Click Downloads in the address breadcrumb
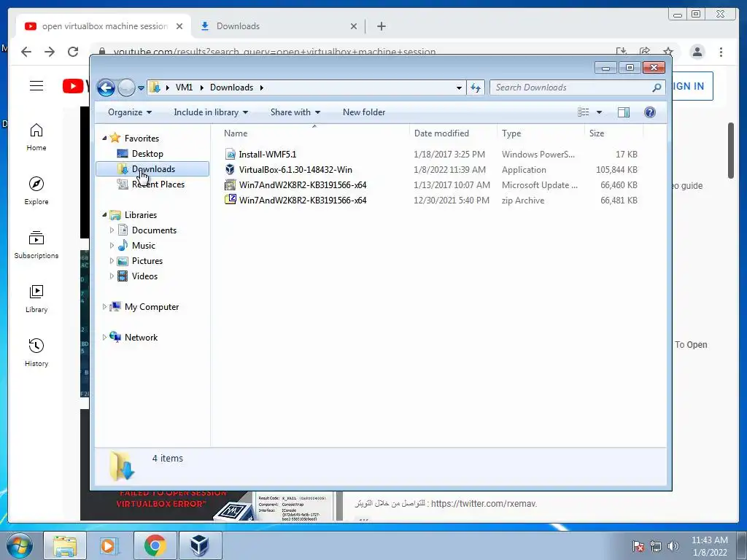The height and width of the screenshot is (560, 747). [231, 87]
